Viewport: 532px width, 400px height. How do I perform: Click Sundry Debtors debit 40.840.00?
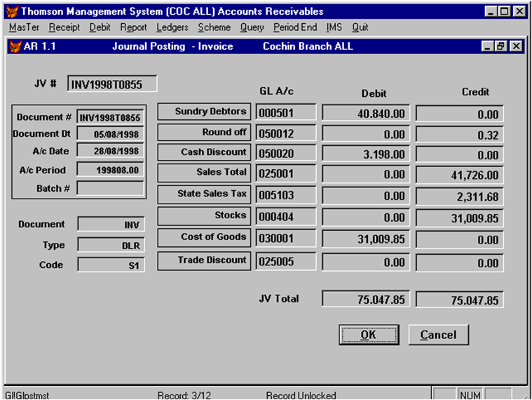click(366, 113)
